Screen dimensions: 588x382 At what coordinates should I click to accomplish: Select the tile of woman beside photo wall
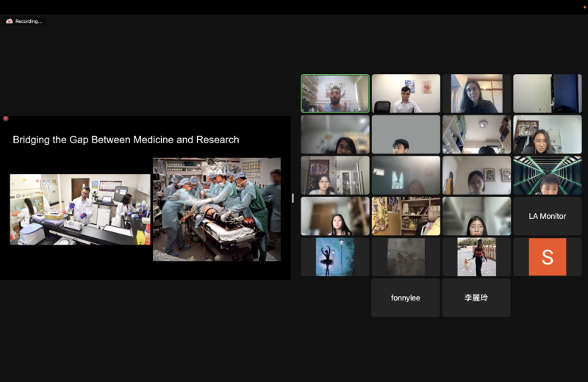[x=548, y=134]
